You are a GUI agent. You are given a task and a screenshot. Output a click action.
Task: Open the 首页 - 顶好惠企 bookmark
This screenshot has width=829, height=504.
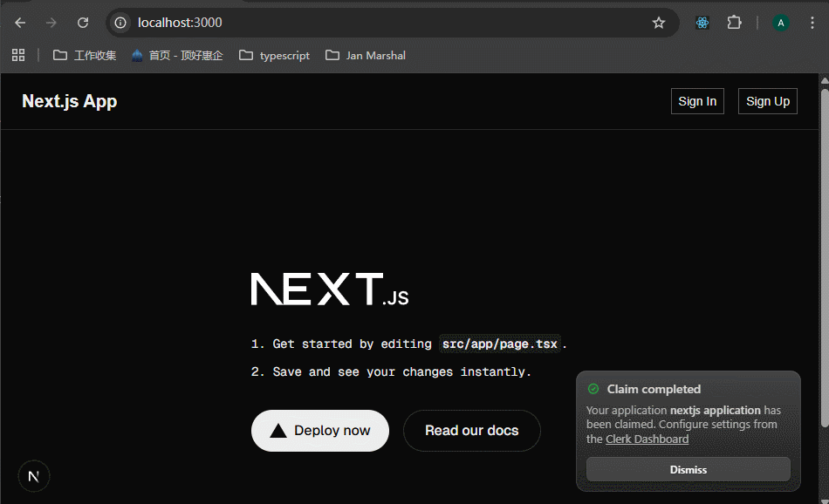(x=177, y=55)
